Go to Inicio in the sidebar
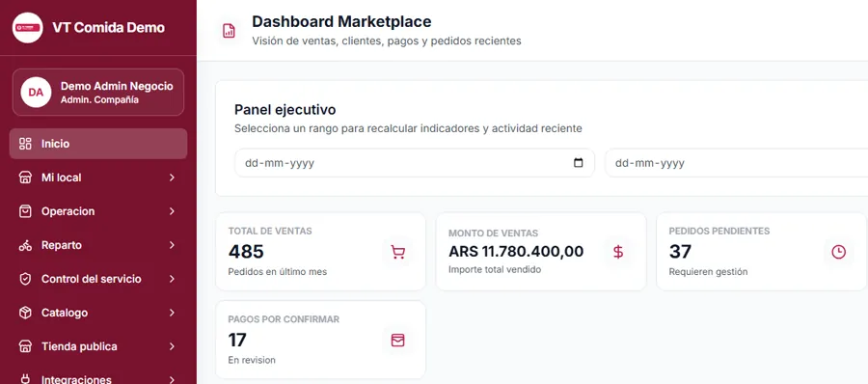Image resolution: width=868 pixels, height=384 pixels. pos(98,144)
